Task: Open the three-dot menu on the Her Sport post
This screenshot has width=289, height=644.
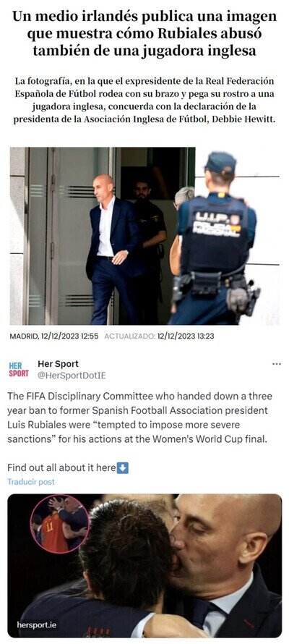Action: point(277,364)
